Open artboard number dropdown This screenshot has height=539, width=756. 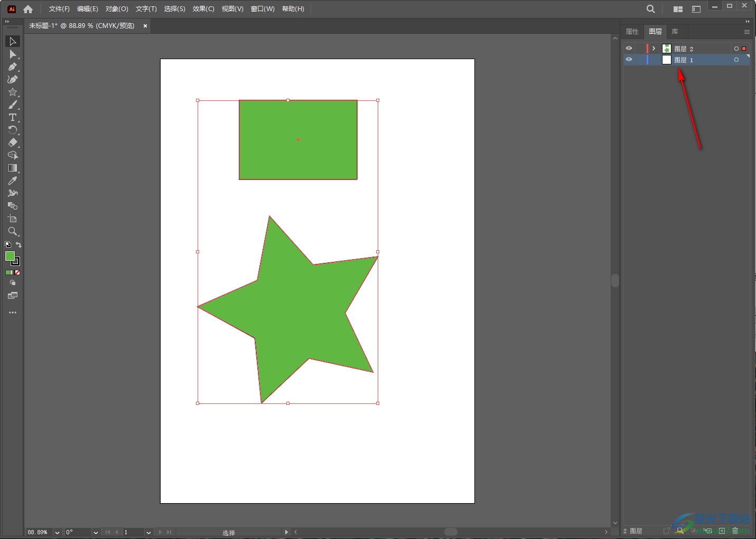(x=148, y=532)
